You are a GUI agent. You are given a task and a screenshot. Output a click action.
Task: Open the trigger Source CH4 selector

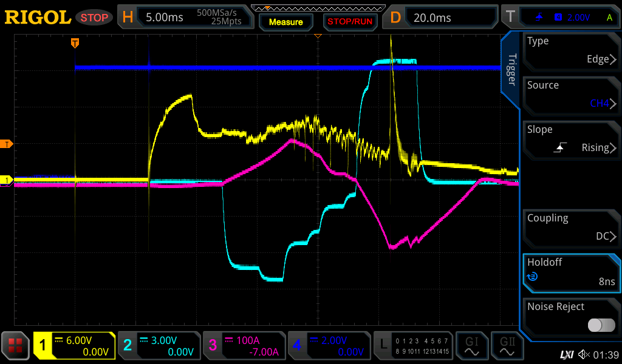pos(571,95)
